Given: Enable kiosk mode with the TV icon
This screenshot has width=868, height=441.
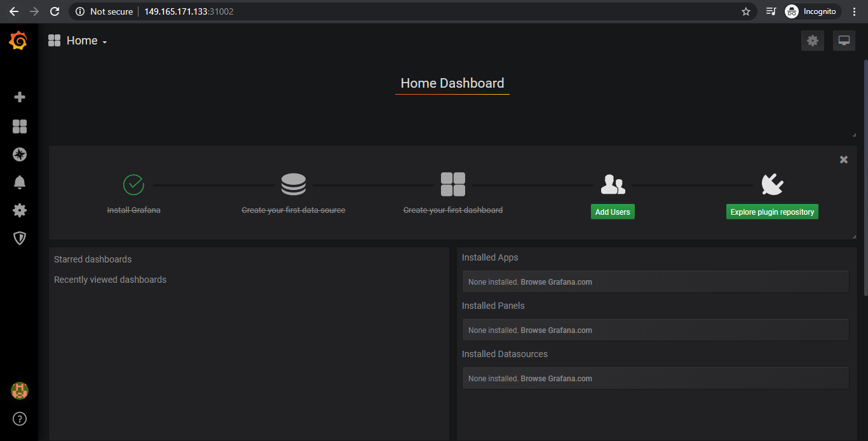Looking at the screenshot, I should 844,40.
